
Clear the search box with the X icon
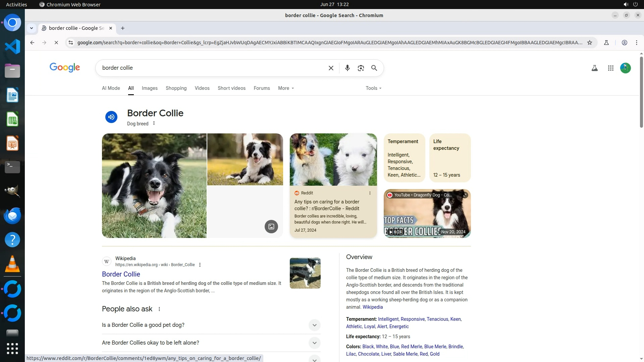[331, 68]
